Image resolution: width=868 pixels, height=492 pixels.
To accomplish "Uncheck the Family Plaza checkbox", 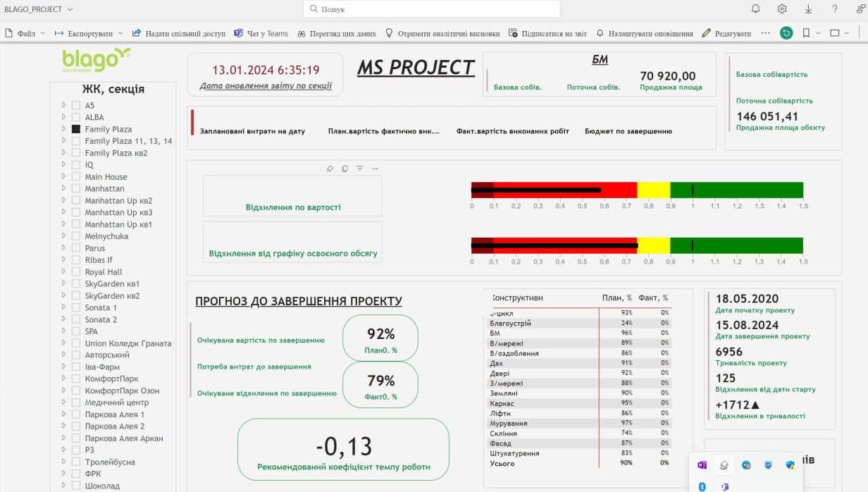I will [76, 129].
